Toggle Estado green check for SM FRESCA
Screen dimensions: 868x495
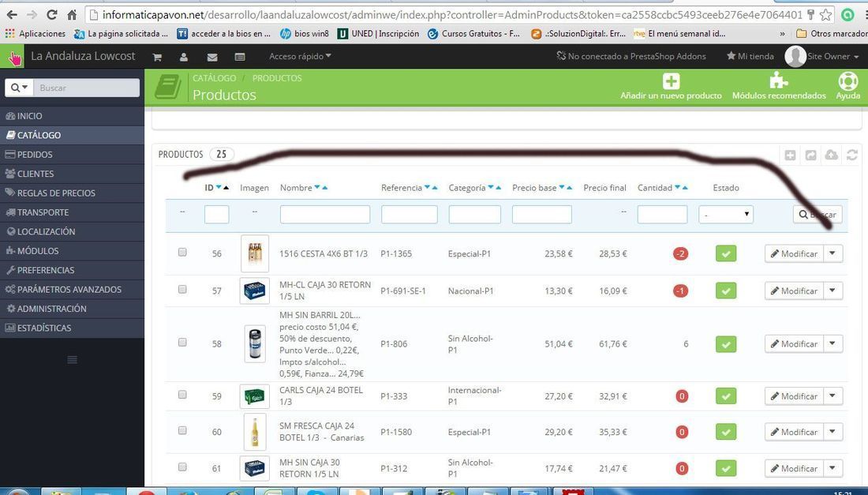[726, 432]
